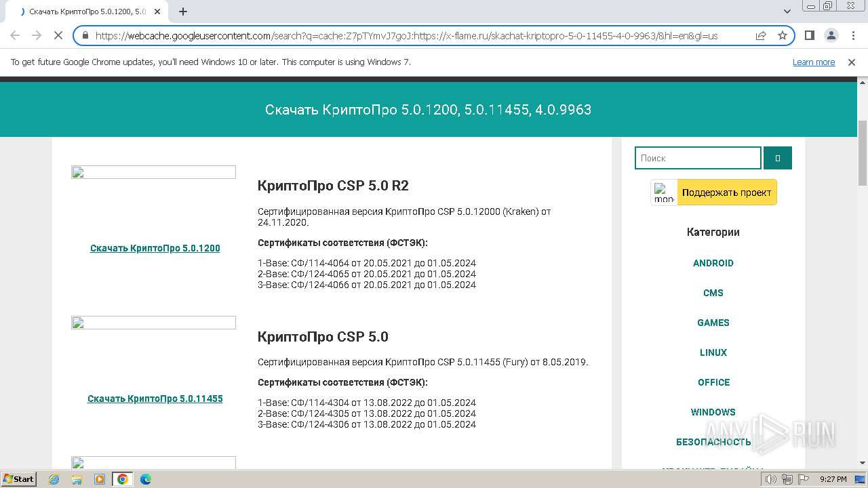Toggle Chrome side panel
This screenshot has height=488, width=868.
[809, 35]
